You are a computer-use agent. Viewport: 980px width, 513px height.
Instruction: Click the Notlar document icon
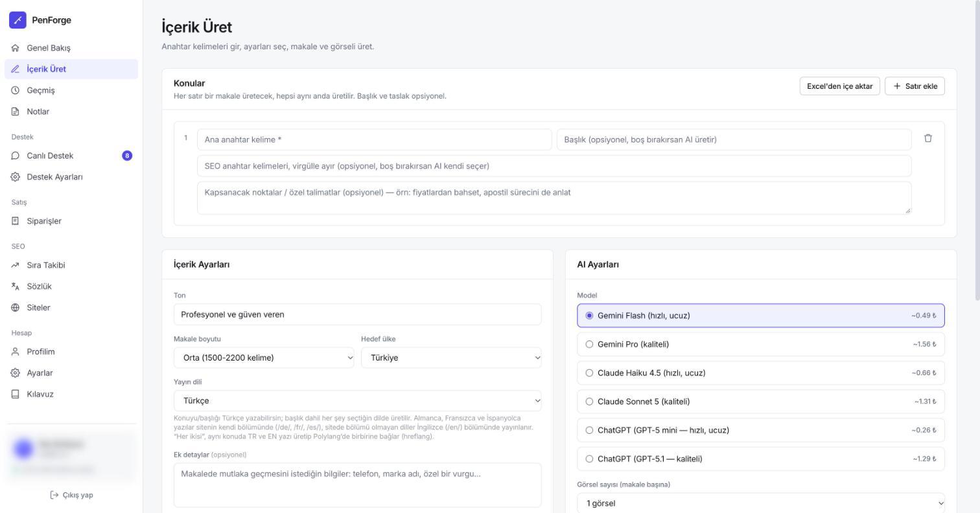[16, 112]
